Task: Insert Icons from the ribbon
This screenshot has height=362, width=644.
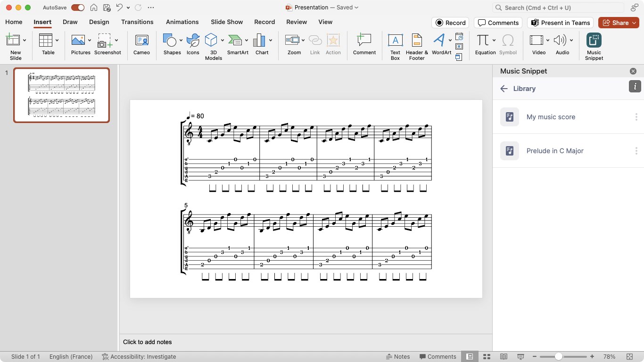Action: (193, 45)
